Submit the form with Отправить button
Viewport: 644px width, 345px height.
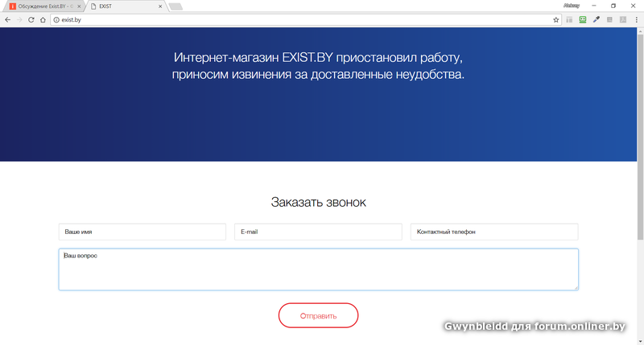(318, 315)
